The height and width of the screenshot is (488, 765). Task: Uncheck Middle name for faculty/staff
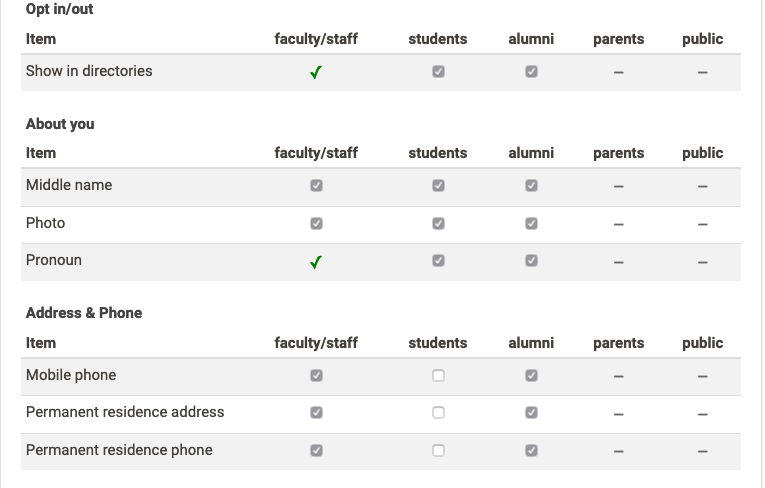316,185
